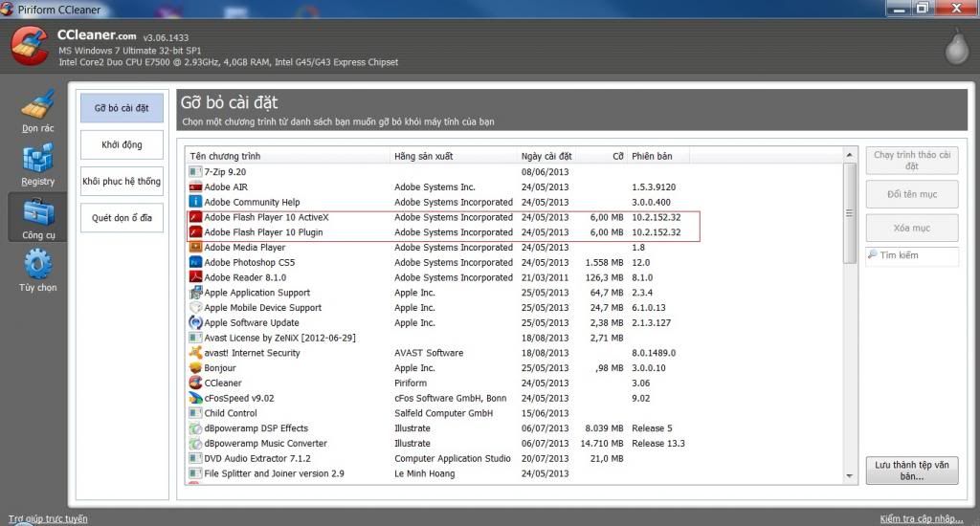
Task: Click the Đổi tên mục button
Action: pos(912,194)
